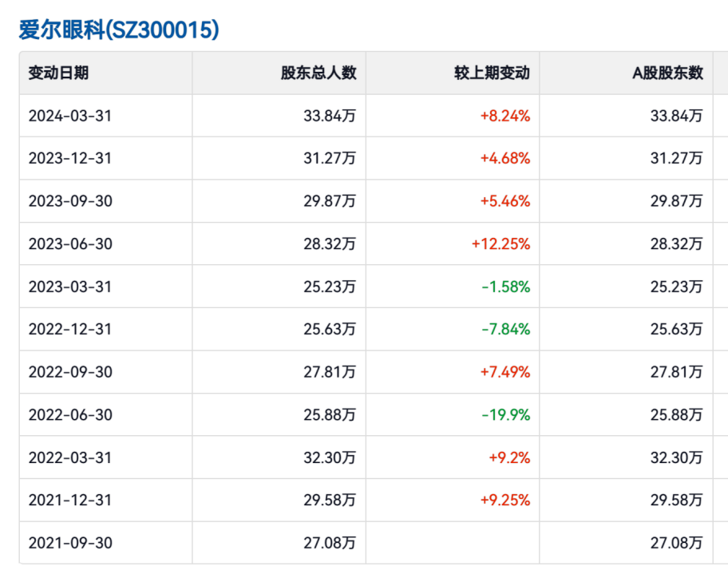The image size is (728, 582).
Task: Click the 变动日期 column header
Action: tap(58, 73)
